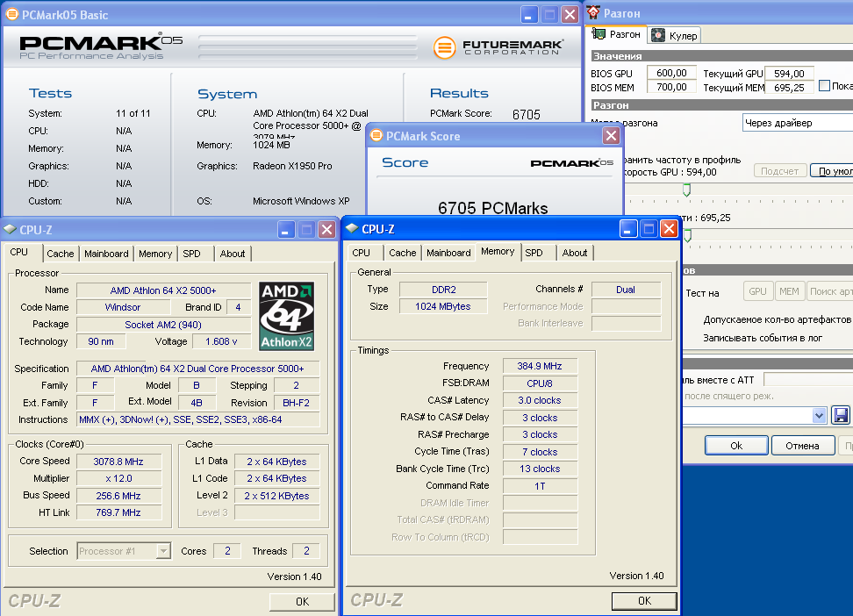
Task: Click the Bus Speed 256.6 MHz value
Action: (118, 496)
